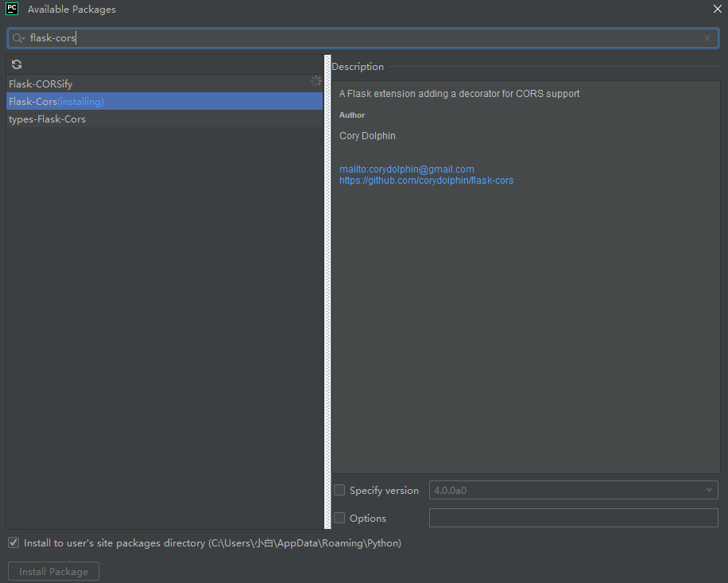This screenshot has width=728, height=583.
Task: Click the Author label
Action: click(x=352, y=115)
